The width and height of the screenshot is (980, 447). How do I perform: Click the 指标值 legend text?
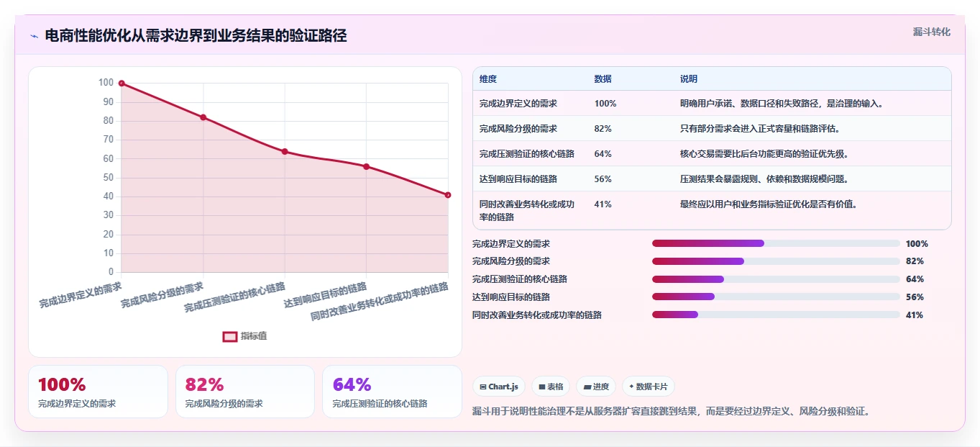tap(254, 336)
